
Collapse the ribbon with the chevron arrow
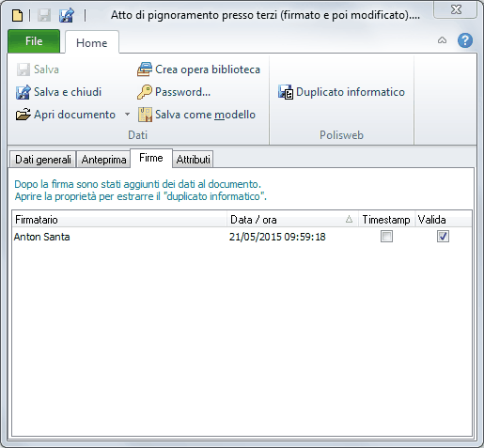pyautogui.click(x=442, y=40)
